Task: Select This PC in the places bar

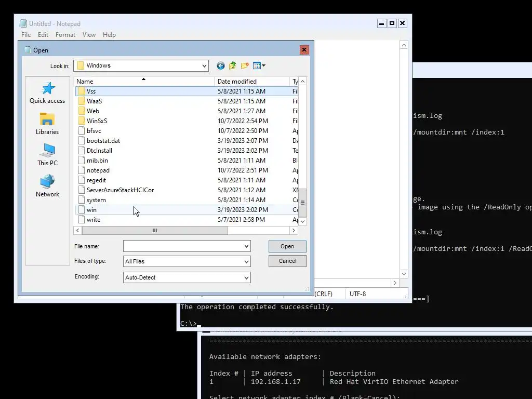Action: coord(47,155)
